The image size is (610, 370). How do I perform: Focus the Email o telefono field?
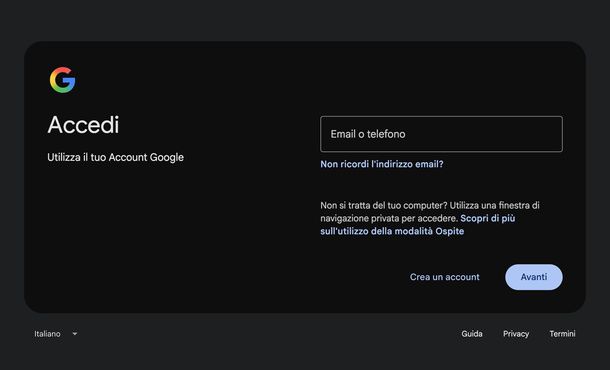441,134
